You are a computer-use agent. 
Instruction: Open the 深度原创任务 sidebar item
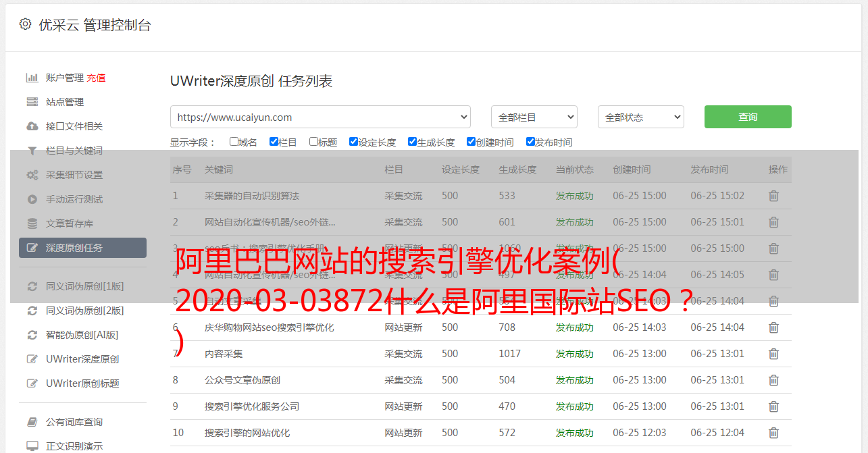click(82, 248)
